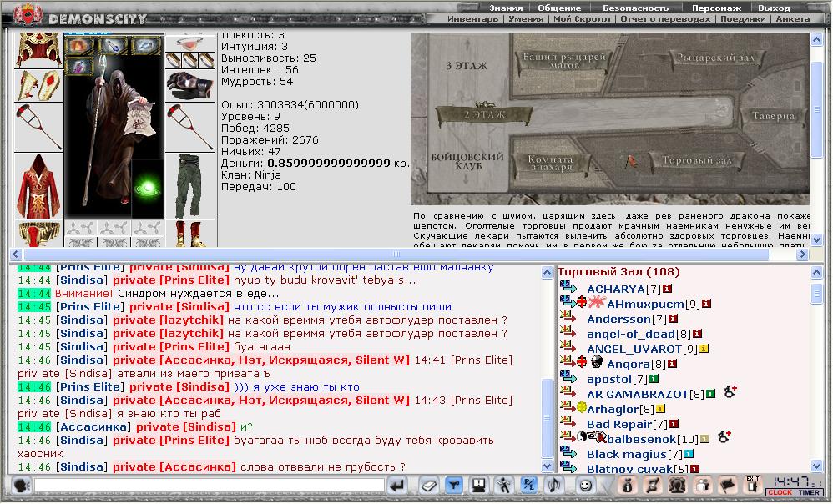This screenshot has width=833, height=504.
Task: Open info icon for angel-of_dead
Action: pos(697,334)
